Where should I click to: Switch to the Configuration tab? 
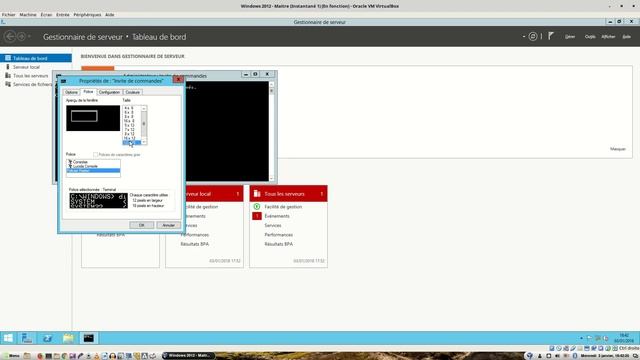pos(109,92)
